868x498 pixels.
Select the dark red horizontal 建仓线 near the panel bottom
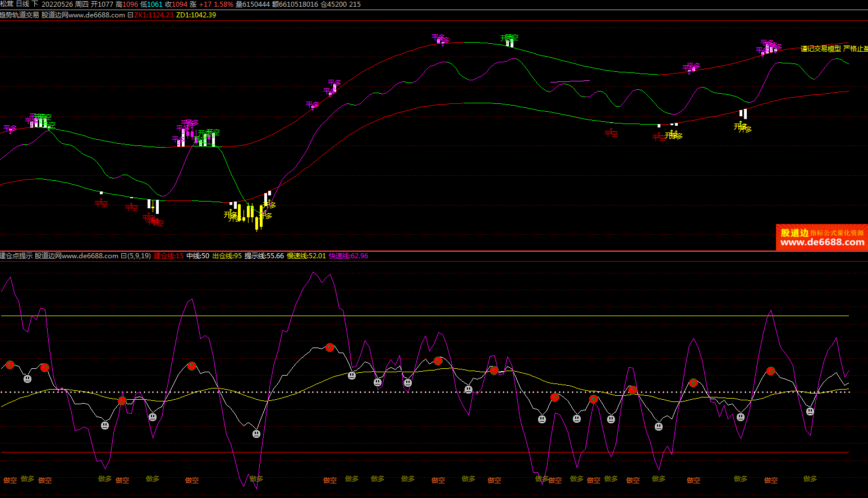click(425, 453)
